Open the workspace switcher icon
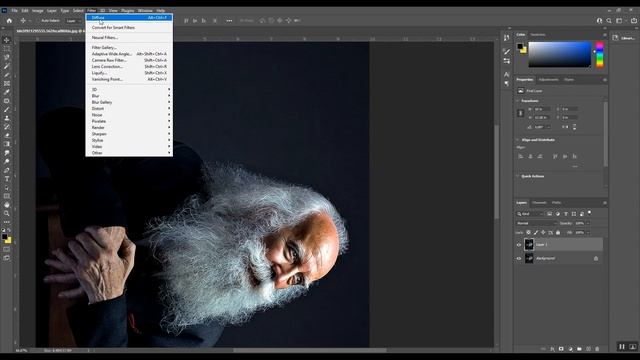 (x=619, y=20)
